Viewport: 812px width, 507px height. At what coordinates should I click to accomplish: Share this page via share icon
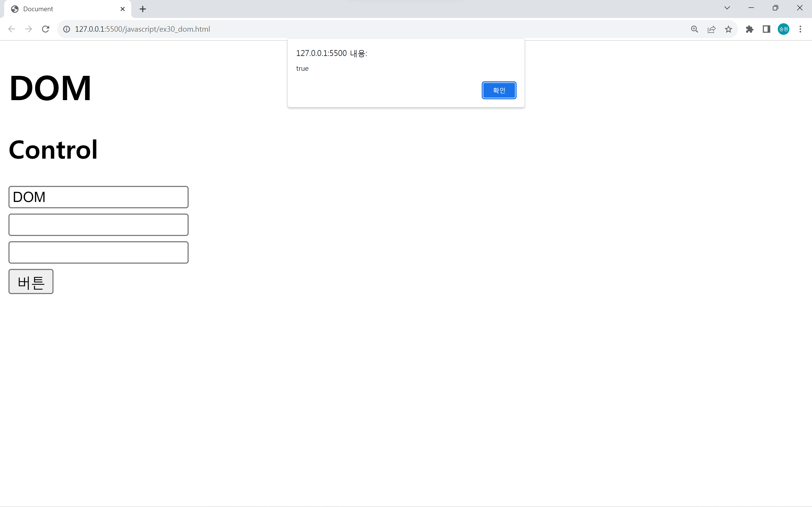click(711, 29)
